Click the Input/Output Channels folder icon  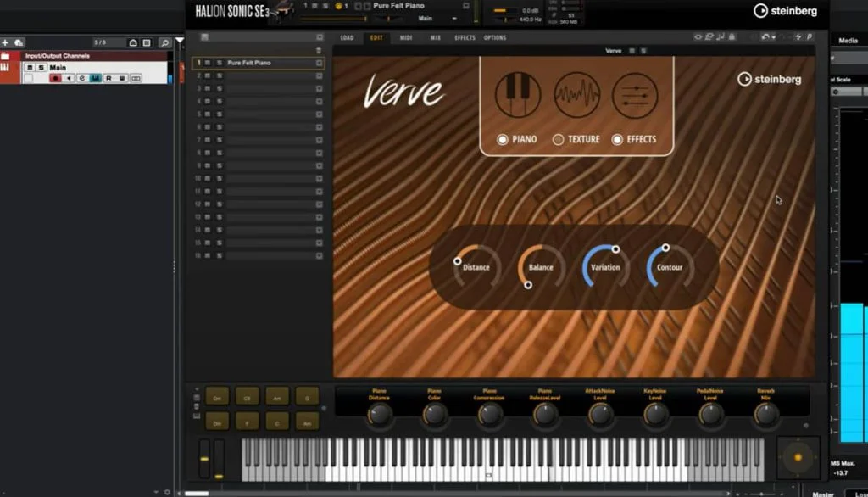tap(6, 56)
